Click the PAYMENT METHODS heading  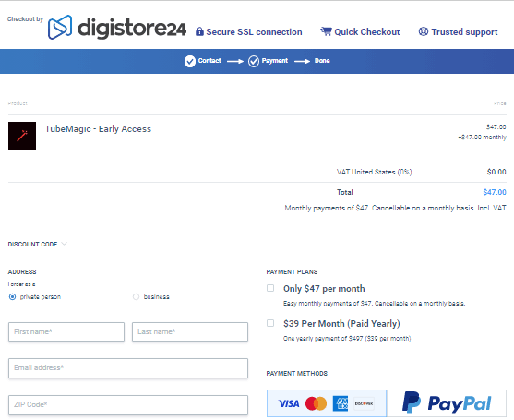tap(296, 374)
